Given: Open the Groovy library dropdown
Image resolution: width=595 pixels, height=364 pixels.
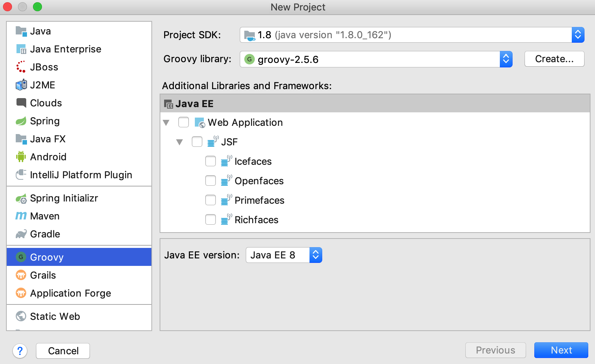Looking at the screenshot, I should 506,59.
